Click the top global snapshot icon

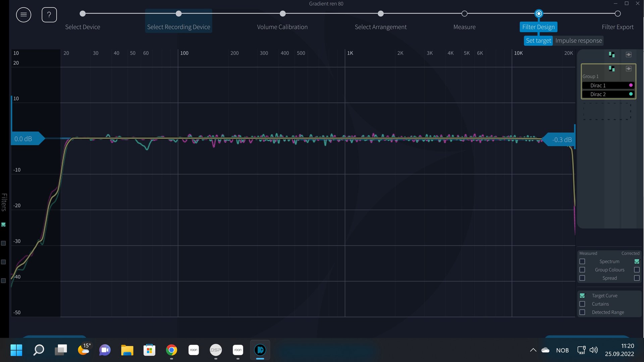[629, 55]
